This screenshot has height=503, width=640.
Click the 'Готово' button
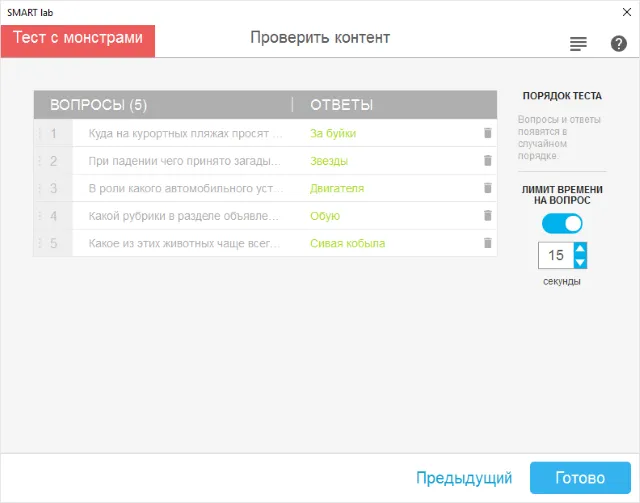(x=580, y=478)
